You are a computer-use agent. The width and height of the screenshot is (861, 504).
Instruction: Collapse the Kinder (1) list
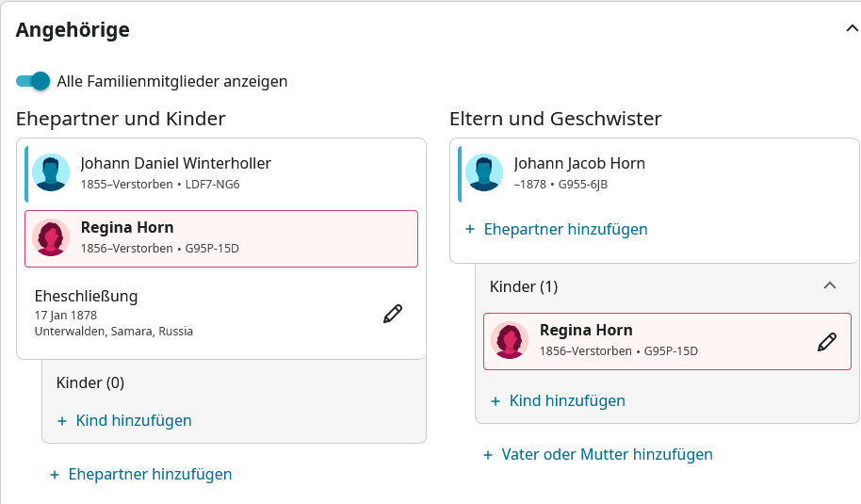pyautogui.click(x=830, y=285)
